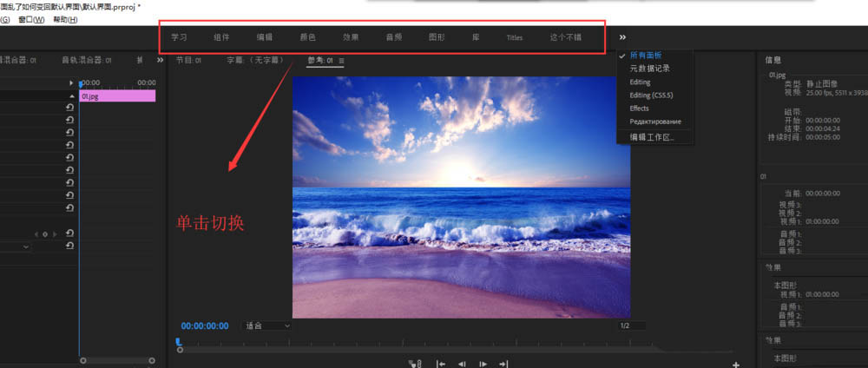This screenshot has height=368, width=868.
Task: Click Go to In point icon
Action: click(441, 364)
